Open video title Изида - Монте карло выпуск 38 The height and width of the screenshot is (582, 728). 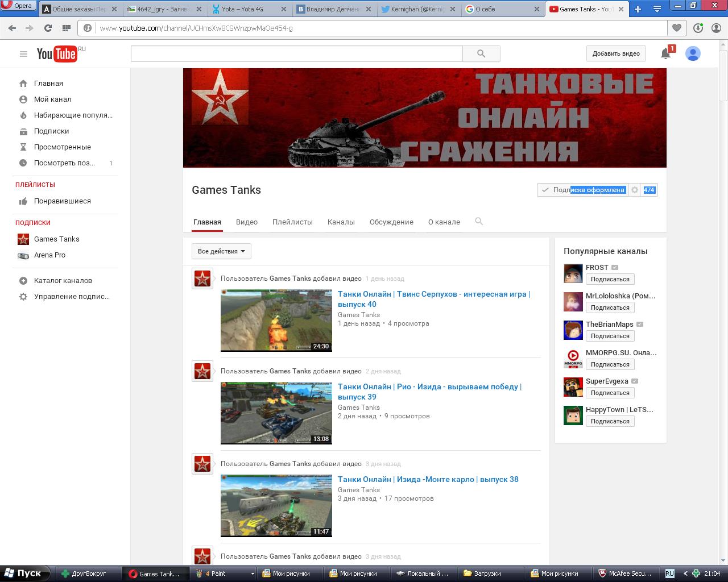click(428, 479)
